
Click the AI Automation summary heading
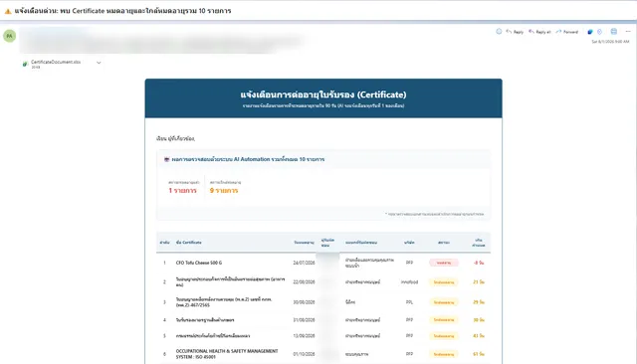(248, 159)
